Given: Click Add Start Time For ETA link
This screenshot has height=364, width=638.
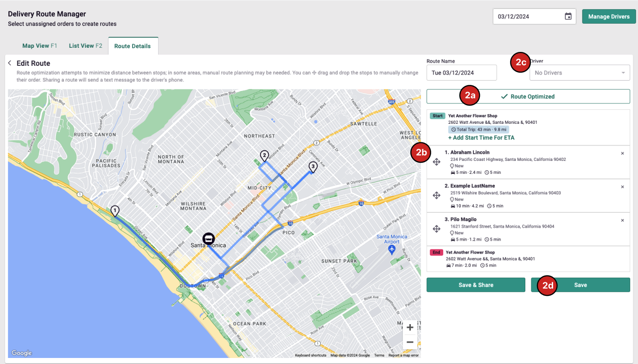Looking at the screenshot, I should (481, 138).
